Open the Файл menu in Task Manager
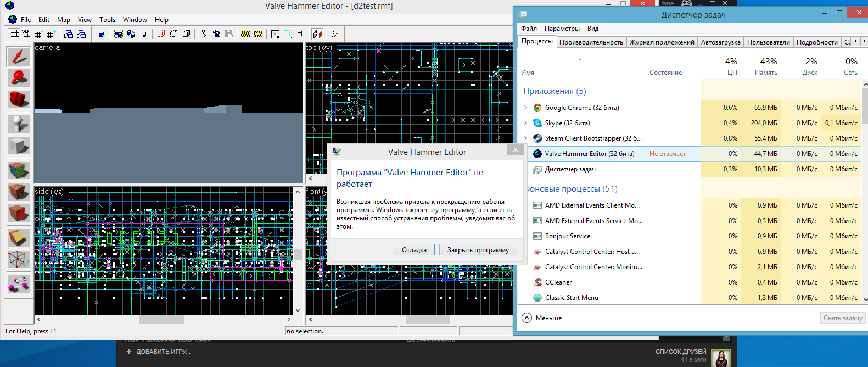The width and height of the screenshot is (868, 367). [x=529, y=29]
